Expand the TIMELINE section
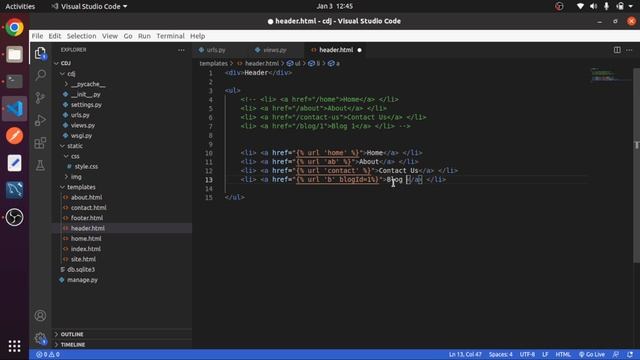 tap(73, 344)
